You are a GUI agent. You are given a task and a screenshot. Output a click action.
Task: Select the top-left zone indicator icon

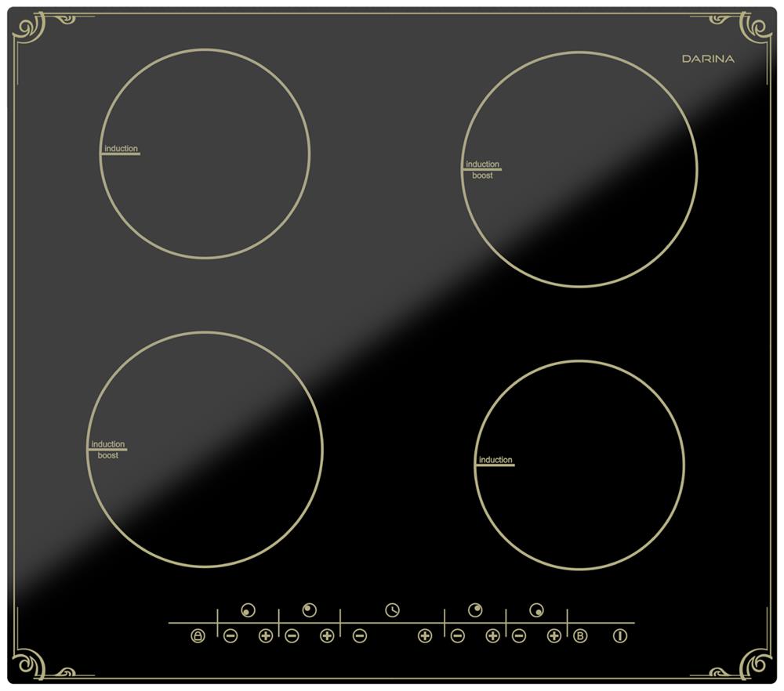pos(309,610)
